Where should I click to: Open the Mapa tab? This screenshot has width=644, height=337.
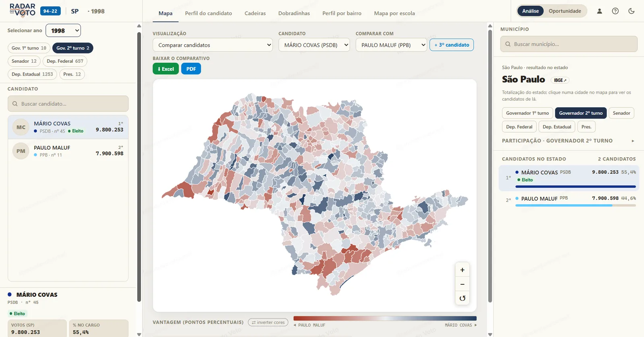[165, 13]
